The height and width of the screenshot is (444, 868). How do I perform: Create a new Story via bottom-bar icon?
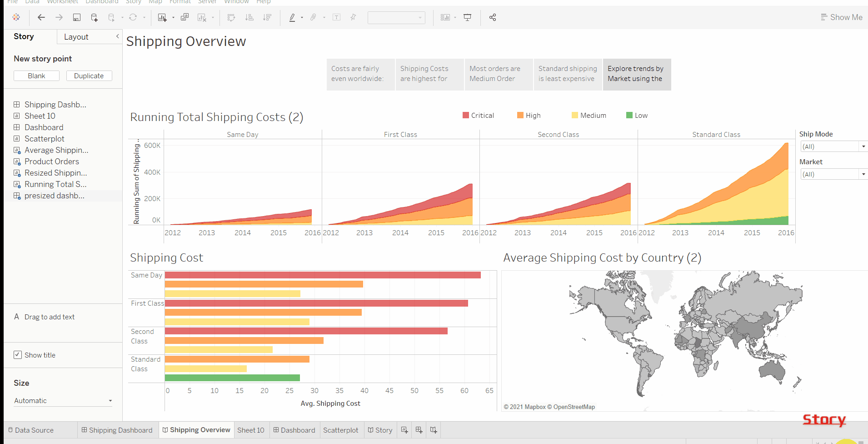tap(433, 430)
